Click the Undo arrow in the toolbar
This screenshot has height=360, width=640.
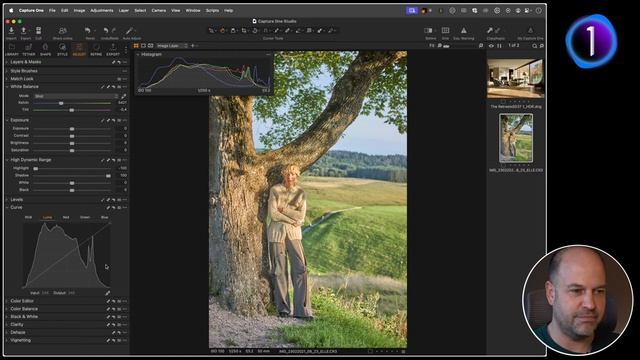click(106, 31)
